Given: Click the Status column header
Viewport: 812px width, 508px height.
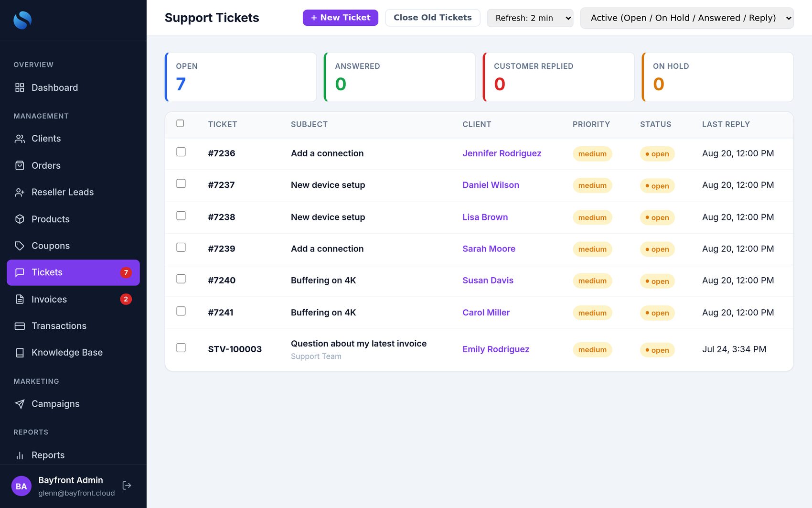Looking at the screenshot, I should coord(655,124).
